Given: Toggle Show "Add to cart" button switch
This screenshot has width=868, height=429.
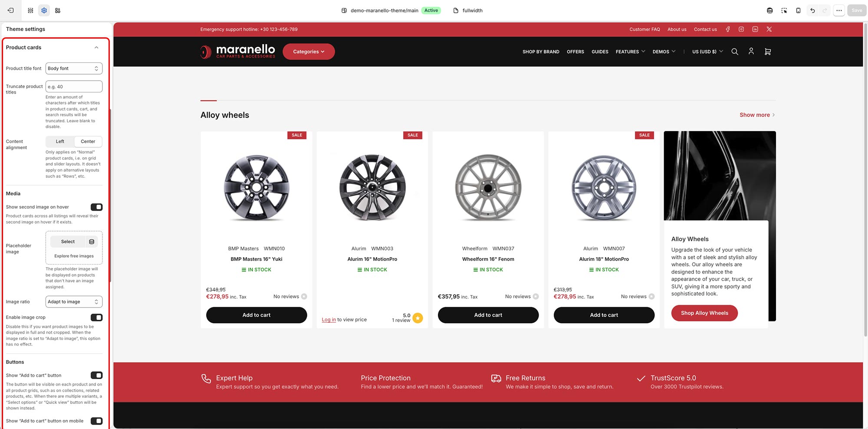Looking at the screenshot, I should 96,375.
